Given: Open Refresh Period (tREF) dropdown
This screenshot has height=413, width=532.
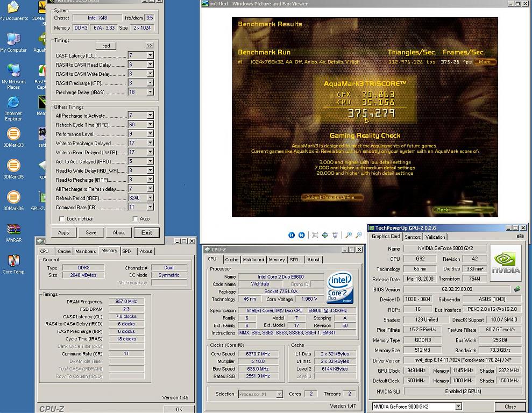Looking at the screenshot, I should pos(150,198).
